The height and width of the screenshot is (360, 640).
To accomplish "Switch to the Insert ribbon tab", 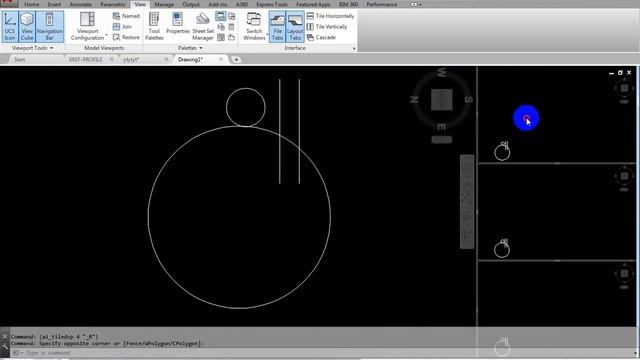I will pyautogui.click(x=54, y=4).
